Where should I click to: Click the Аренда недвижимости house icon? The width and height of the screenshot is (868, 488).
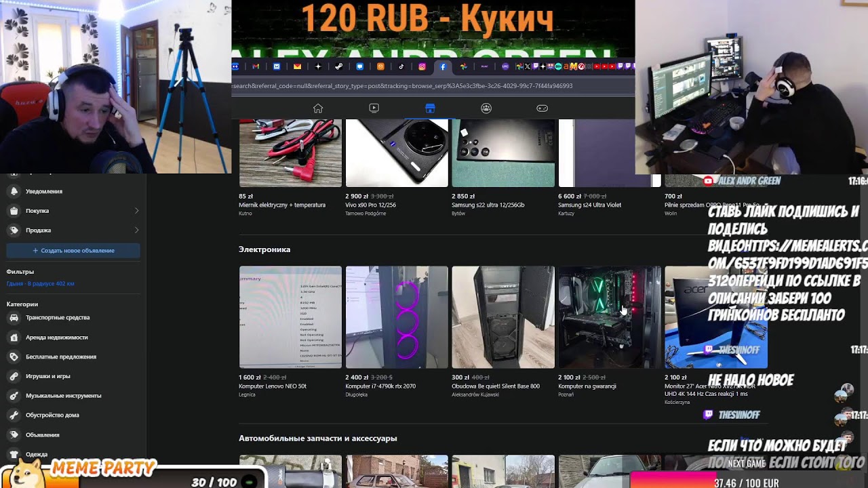[14, 337]
